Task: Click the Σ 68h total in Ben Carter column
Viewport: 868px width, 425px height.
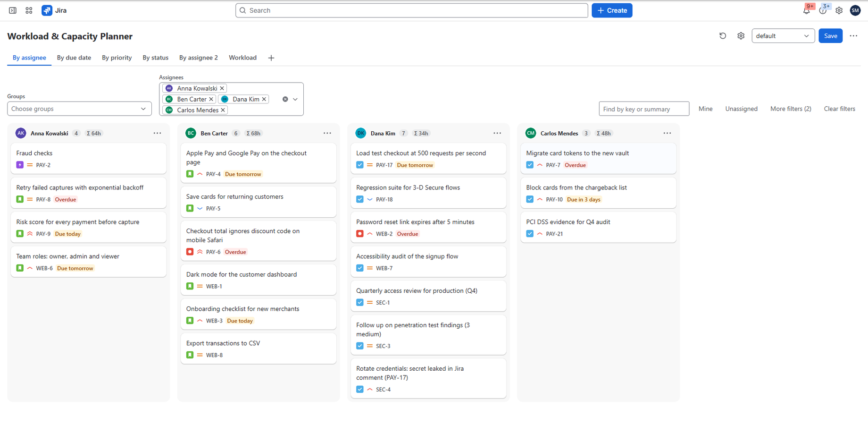Action: click(253, 133)
